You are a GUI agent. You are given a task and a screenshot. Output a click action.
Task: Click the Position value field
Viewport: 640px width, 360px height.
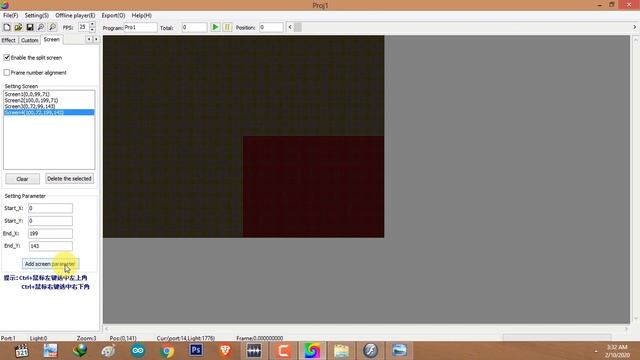[x=271, y=27]
